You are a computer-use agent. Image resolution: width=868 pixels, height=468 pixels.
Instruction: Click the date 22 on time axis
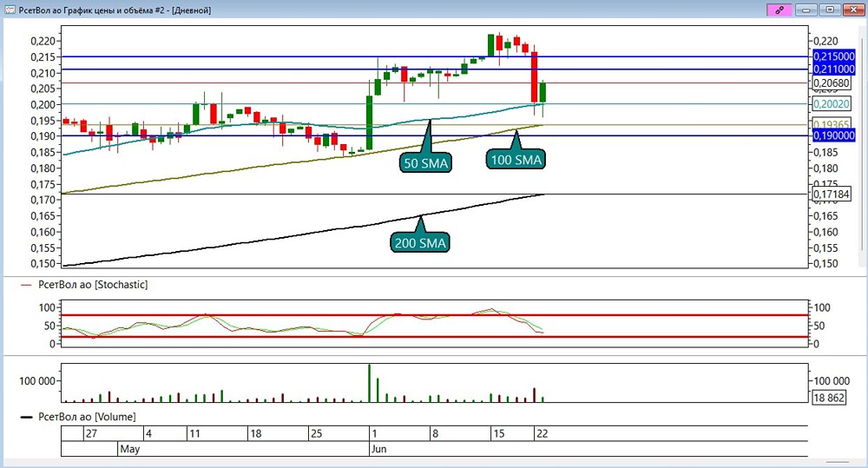click(x=542, y=433)
